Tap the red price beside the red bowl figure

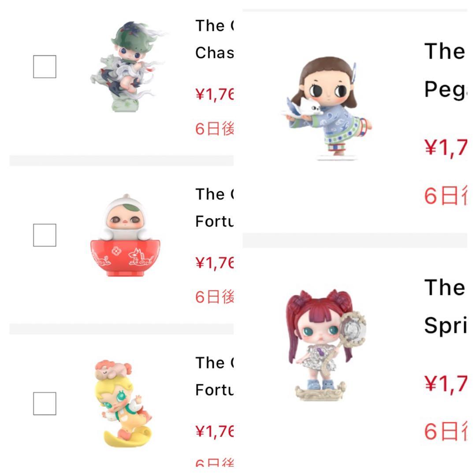[214, 263]
